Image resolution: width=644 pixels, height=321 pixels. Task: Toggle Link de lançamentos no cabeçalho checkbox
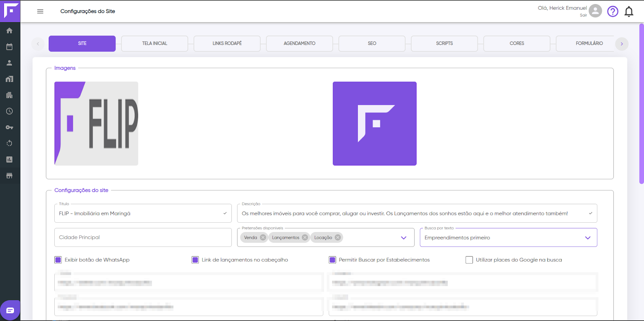tap(195, 260)
